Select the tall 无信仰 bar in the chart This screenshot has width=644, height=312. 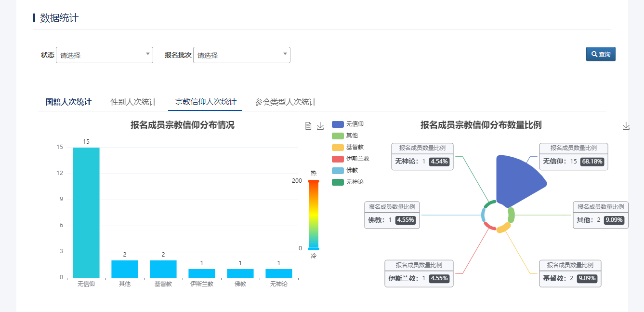(85, 212)
